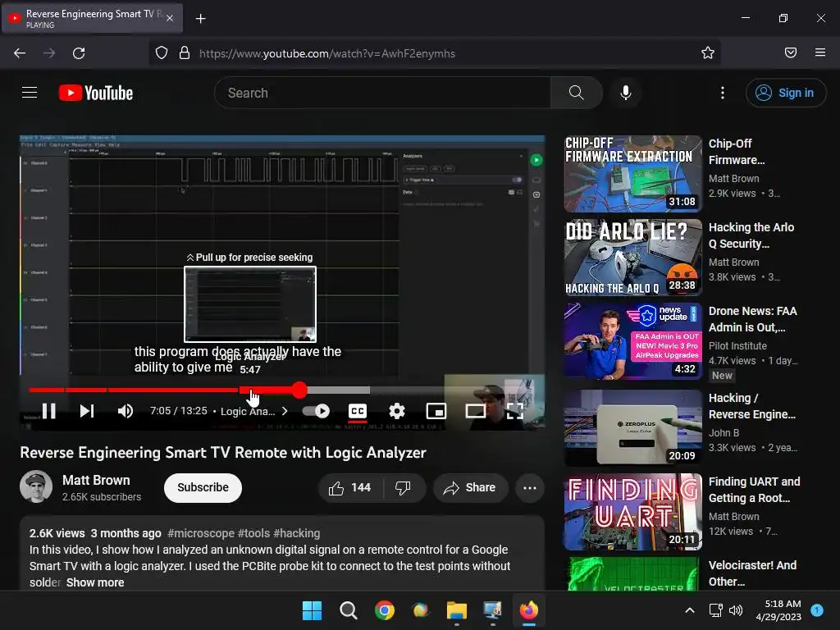View site security lock information
This screenshot has width=840, height=630.
185,53
